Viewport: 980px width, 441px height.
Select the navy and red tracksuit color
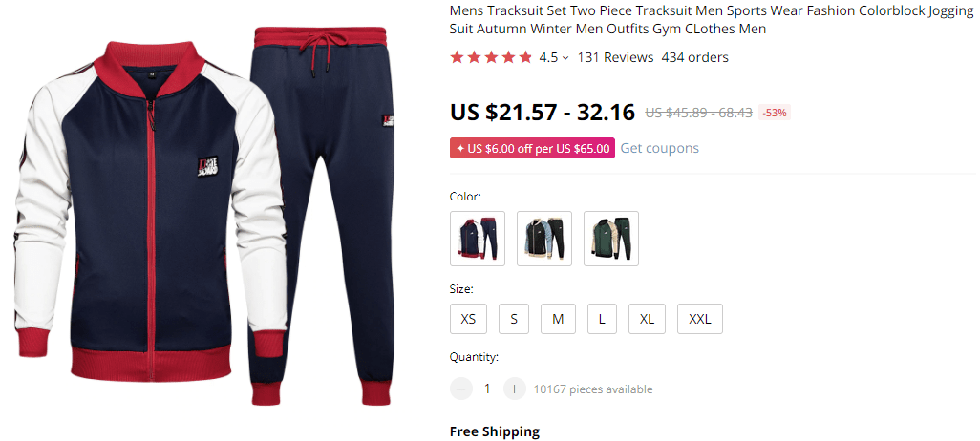coord(478,239)
